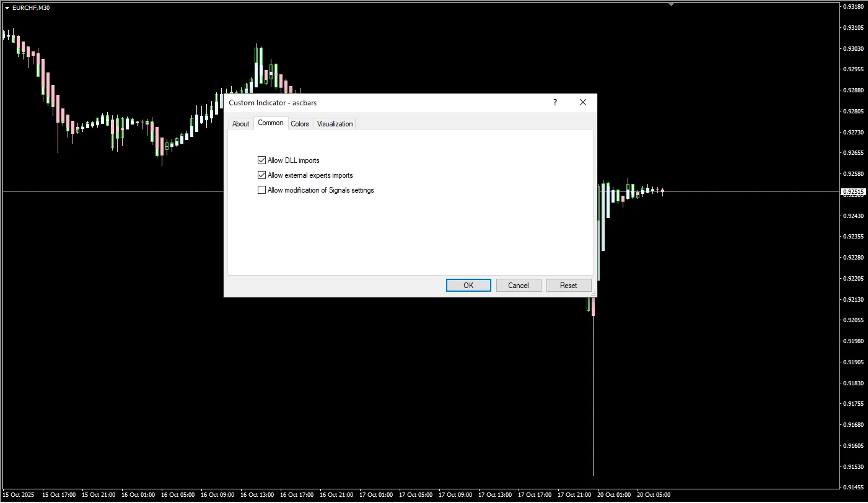Screen dimensions: 868x503
Task: Click the 0.93180 price scale value
Action: coord(854,7)
